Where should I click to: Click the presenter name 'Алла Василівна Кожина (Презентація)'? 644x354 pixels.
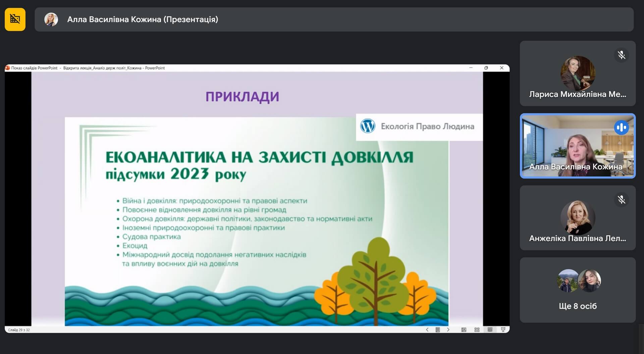(143, 19)
